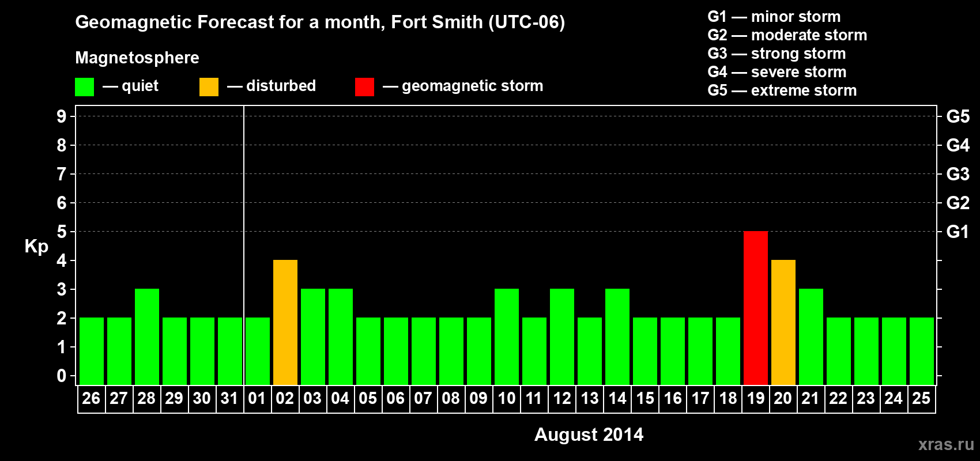This screenshot has width=980, height=461.
Task: Click the 'disturbed' legend label
Action: pos(281,86)
